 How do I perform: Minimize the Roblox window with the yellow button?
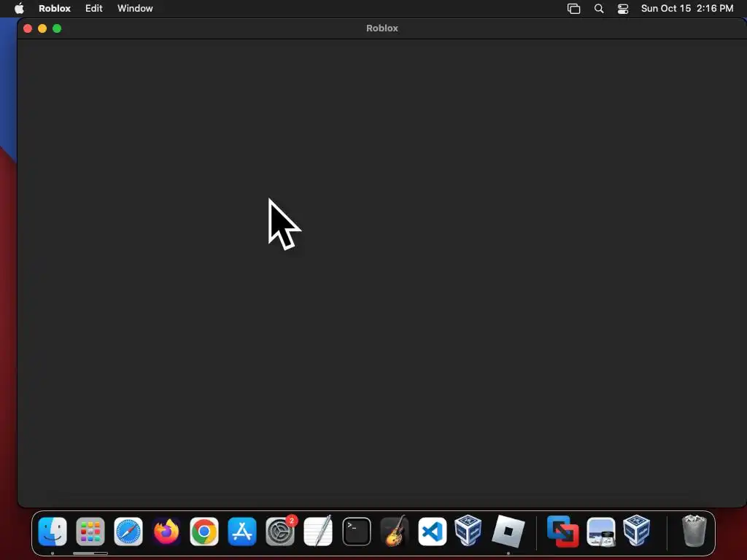click(42, 28)
